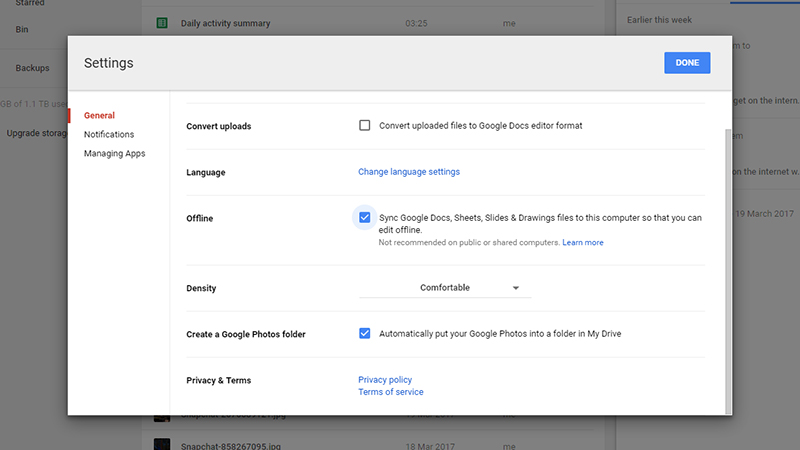Click the Offline setting label
Screen dimensions: 800x450
point(199,218)
